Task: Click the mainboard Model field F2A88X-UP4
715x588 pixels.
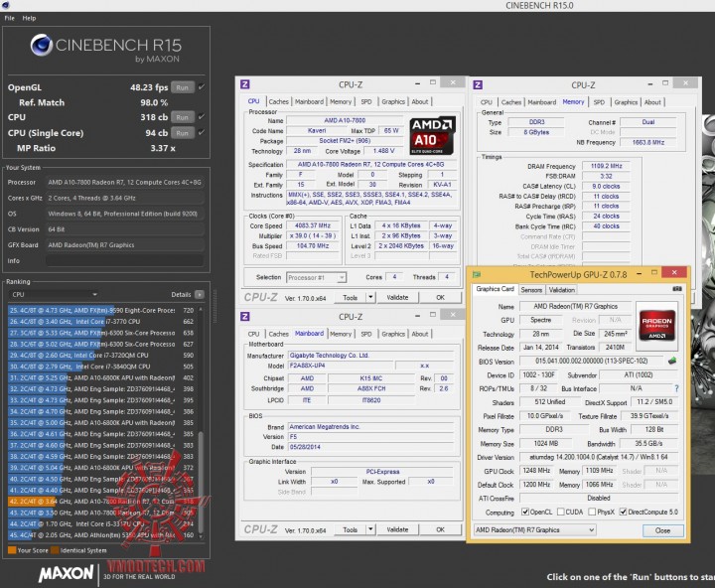Action: 341,366
